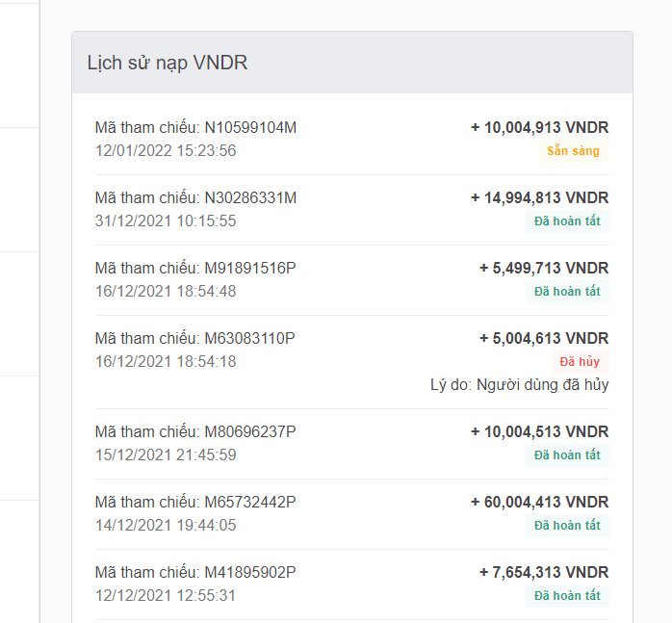This screenshot has height=623, width=672.
Task: Click the 'Đã hoàn tất' badge for 60,004,413 VNDR
Action: pos(567,526)
